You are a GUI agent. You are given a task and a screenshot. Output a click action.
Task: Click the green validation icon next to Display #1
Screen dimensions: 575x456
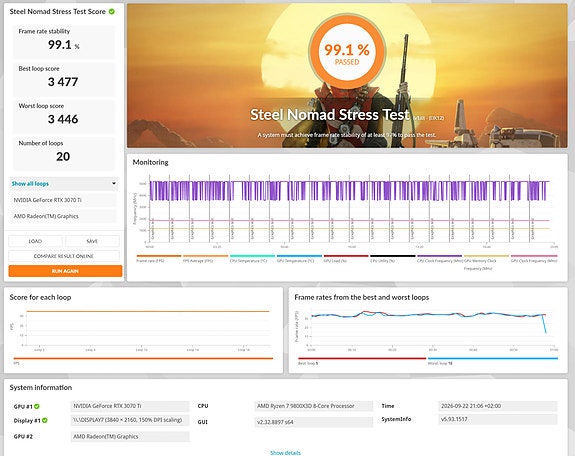click(x=45, y=420)
